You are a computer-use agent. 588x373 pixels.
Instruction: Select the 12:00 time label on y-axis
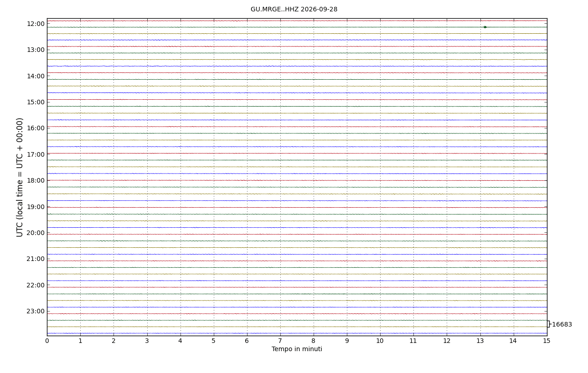click(x=36, y=24)
